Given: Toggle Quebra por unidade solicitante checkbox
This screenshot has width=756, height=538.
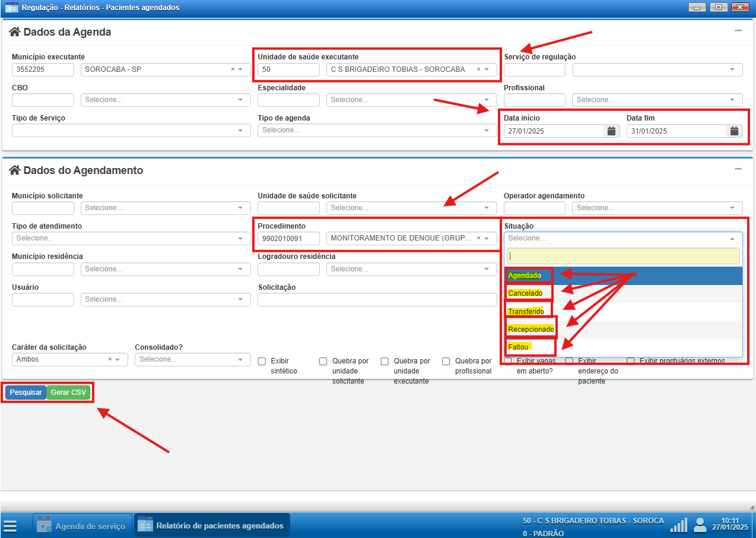Looking at the screenshot, I should 323,361.
